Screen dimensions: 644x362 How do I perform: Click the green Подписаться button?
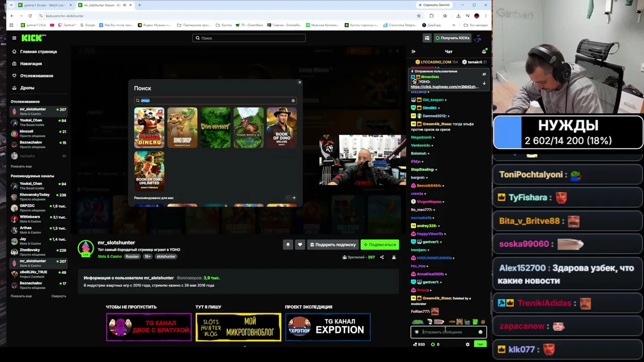click(x=380, y=245)
